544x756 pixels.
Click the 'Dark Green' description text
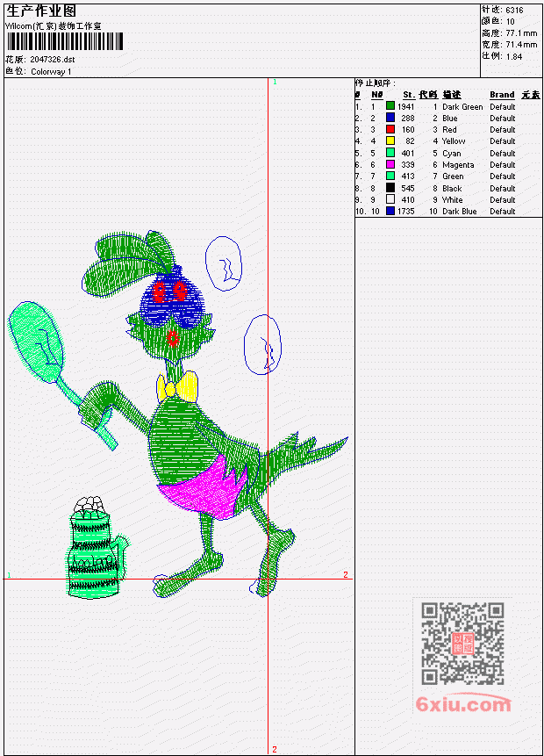coord(462,106)
